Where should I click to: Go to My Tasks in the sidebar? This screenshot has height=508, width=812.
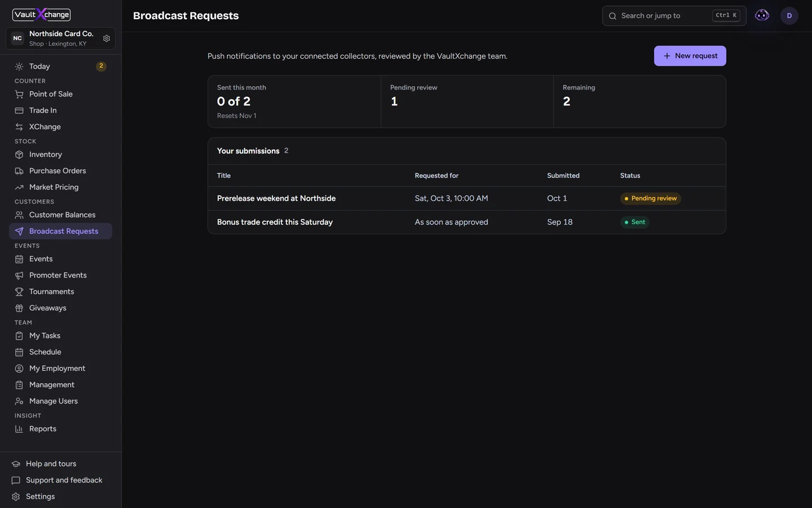[x=60, y=336]
